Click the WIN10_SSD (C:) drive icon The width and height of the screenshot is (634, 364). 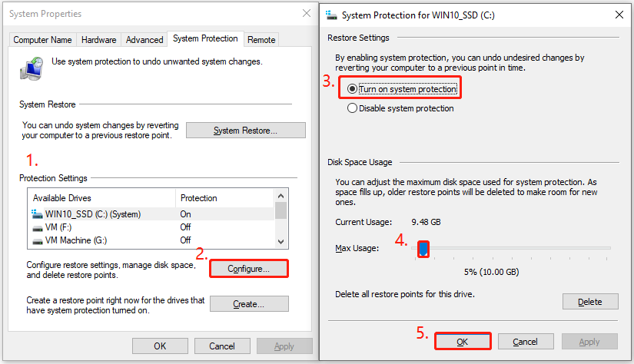click(x=38, y=213)
